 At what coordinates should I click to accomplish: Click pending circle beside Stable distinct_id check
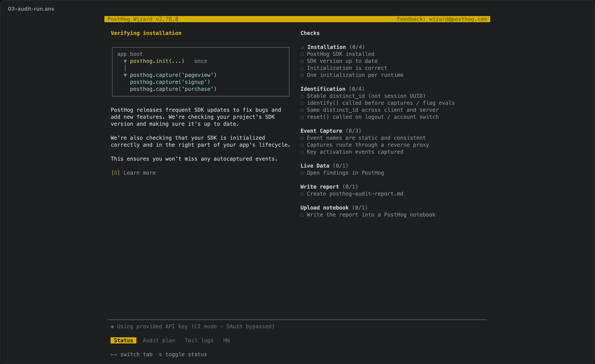(302, 96)
